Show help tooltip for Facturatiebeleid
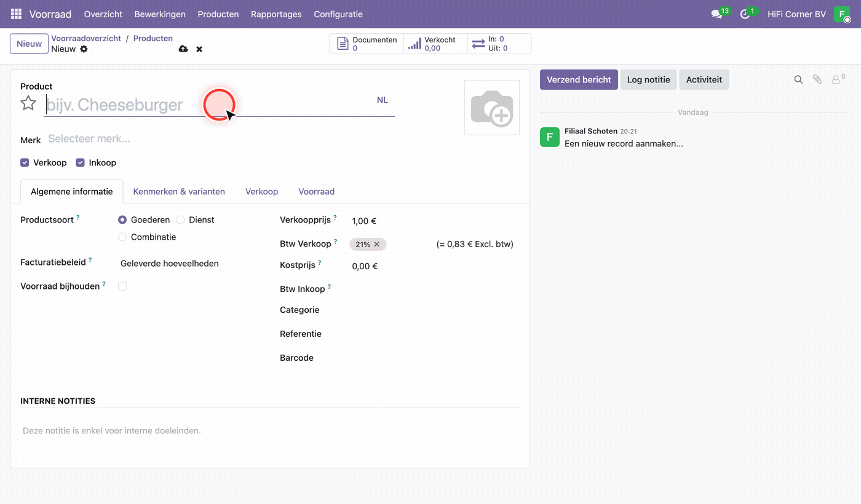 click(x=90, y=260)
